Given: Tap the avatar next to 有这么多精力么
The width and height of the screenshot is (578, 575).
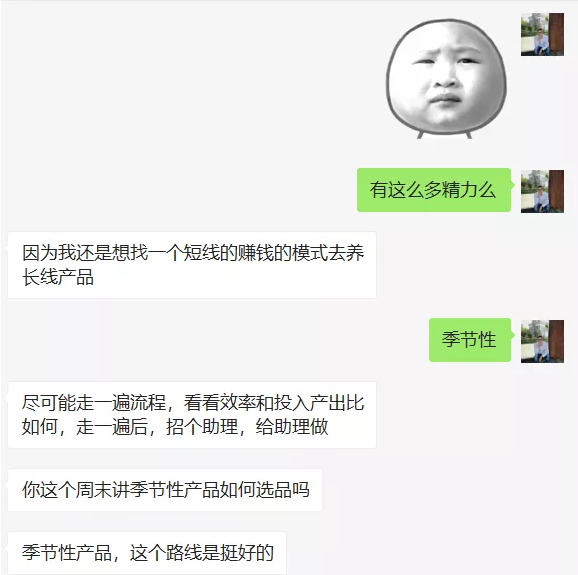Looking at the screenshot, I should 542,191.
